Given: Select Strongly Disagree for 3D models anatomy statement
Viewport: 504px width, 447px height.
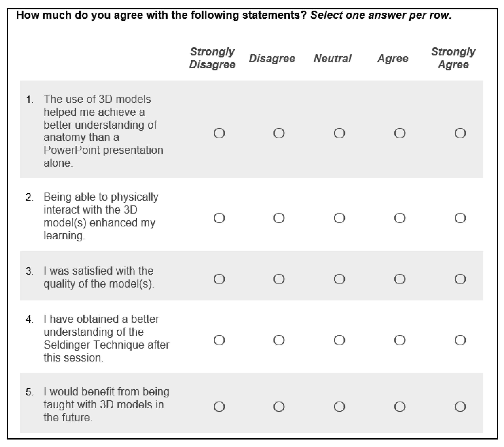Looking at the screenshot, I should pos(219,133).
